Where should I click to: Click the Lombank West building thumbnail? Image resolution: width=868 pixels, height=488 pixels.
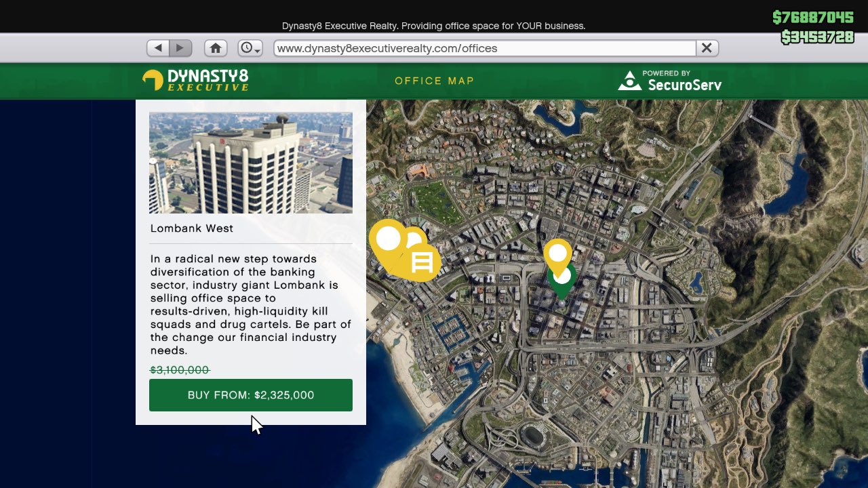(251, 163)
